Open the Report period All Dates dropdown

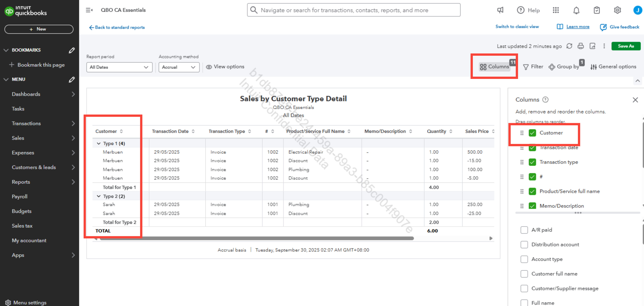pos(119,67)
